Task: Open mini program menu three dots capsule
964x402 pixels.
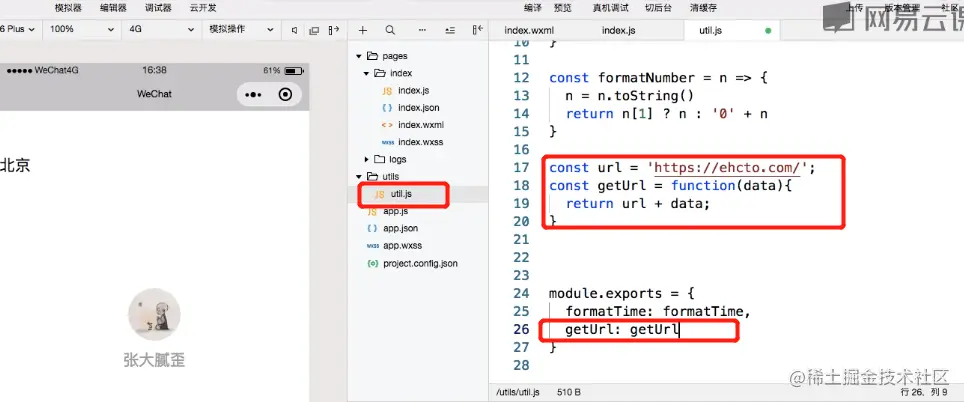Action: click(253, 95)
